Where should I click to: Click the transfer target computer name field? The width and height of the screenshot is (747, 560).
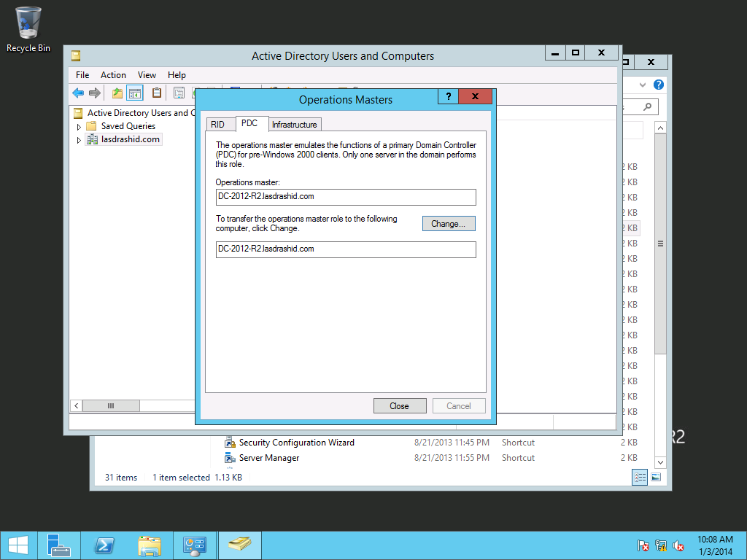pos(346,249)
